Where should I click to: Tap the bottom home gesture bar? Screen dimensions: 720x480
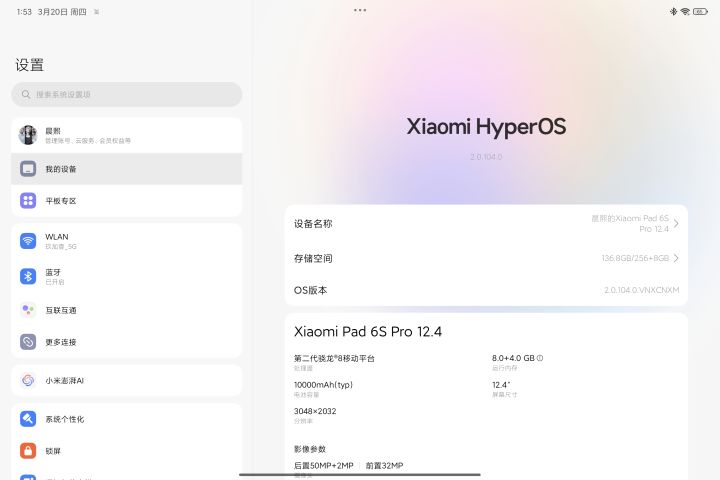pyautogui.click(x=360, y=474)
